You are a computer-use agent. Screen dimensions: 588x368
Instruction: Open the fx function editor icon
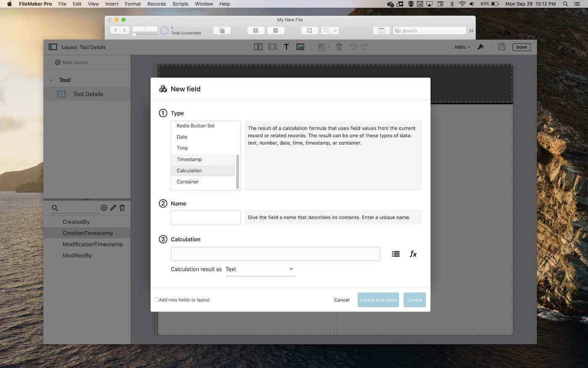click(x=413, y=254)
